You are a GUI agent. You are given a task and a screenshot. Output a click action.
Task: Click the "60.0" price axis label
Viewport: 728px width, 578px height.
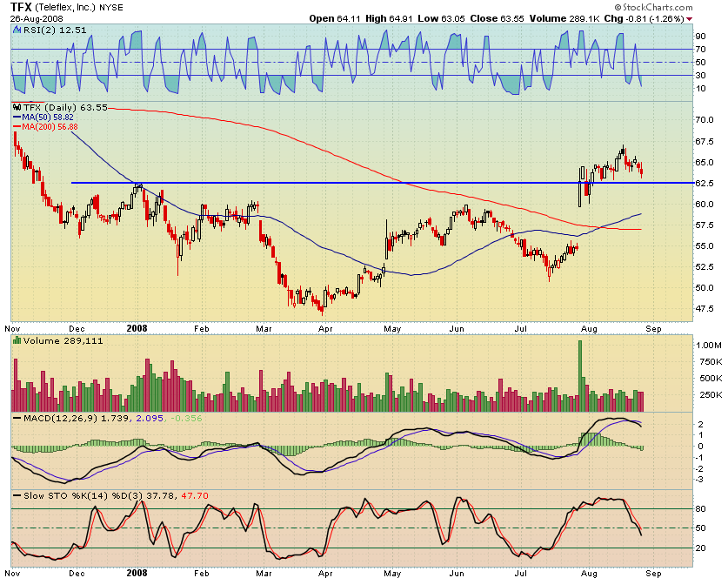tap(704, 205)
